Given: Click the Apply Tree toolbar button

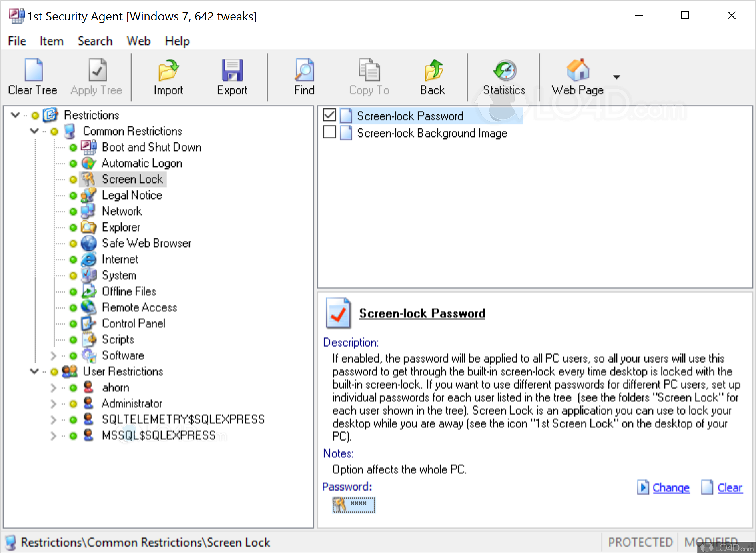Looking at the screenshot, I should [x=96, y=76].
